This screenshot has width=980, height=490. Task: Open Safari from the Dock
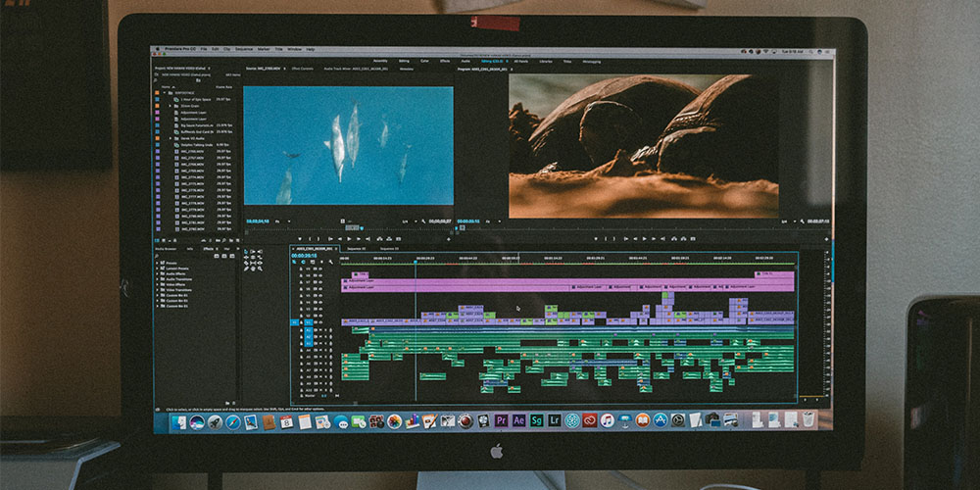click(x=233, y=422)
